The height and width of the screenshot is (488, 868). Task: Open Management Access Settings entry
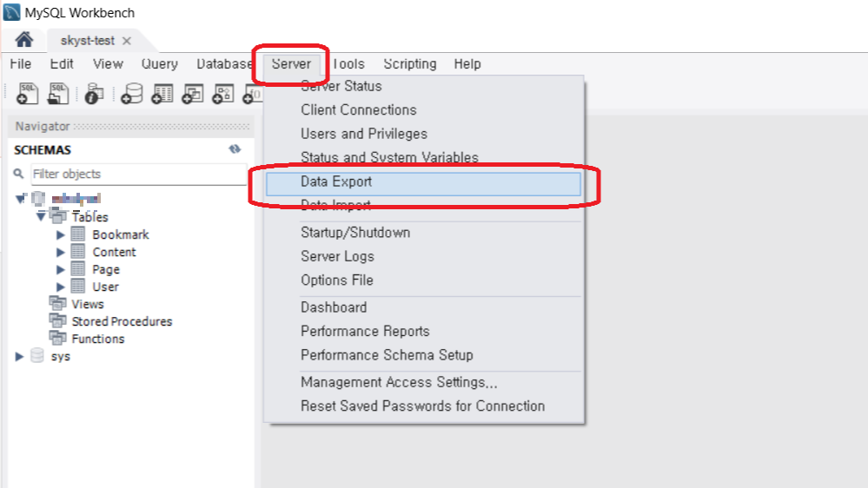(423, 382)
